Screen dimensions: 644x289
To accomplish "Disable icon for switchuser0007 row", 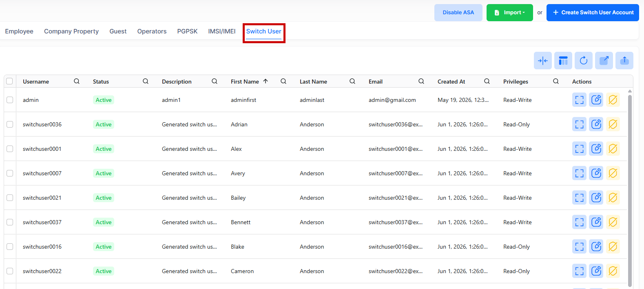I will 613,173.
